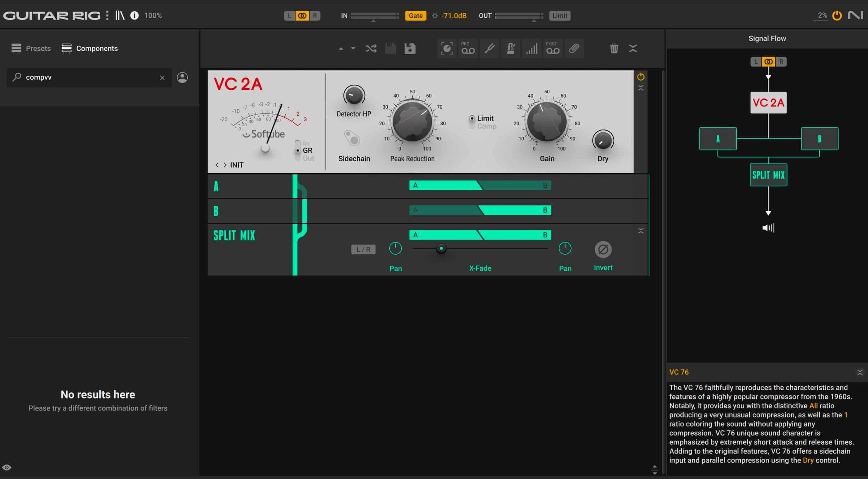Viewport: 868px width, 479px height.
Task: Select VC 2A block in Signal Flow
Action: click(x=768, y=103)
